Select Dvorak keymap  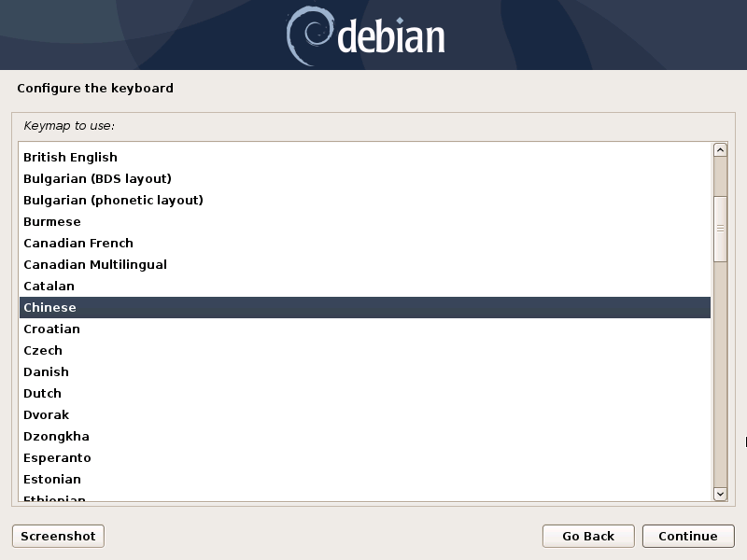pos(365,414)
